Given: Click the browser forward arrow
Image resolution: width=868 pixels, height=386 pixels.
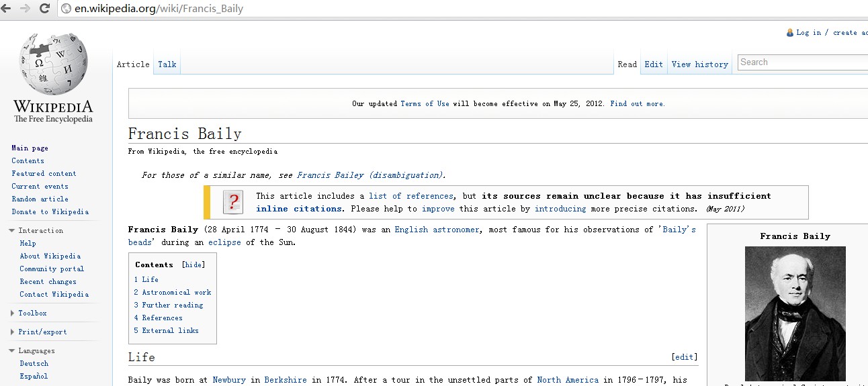Looking at the screenshot, I should pyautogui.click(x=25, y=8).
